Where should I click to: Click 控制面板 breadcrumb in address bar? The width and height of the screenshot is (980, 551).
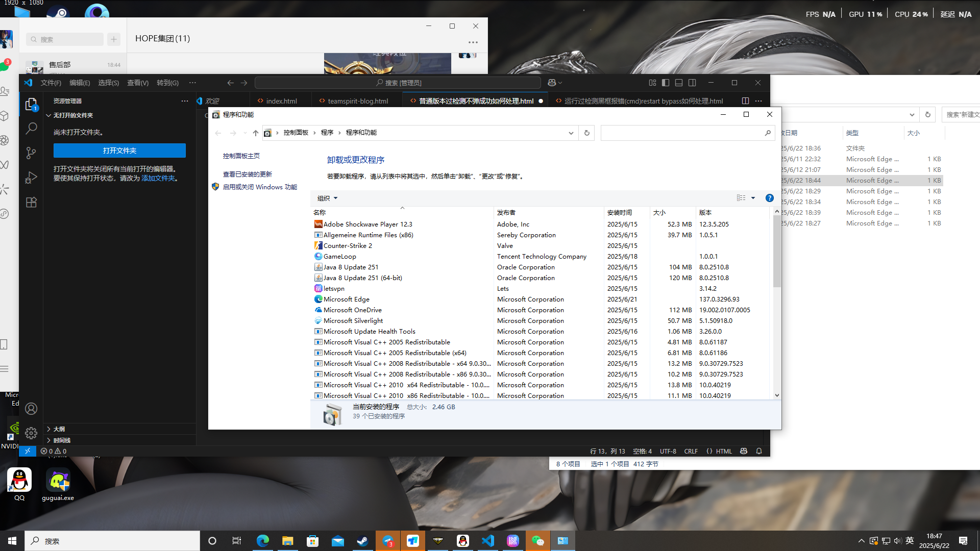296,133
